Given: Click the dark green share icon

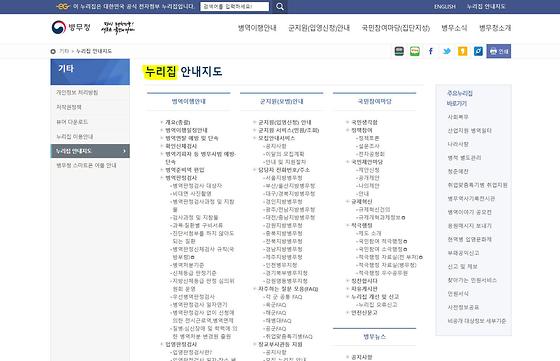Looking at the screenshot, I should pos(399,51).
